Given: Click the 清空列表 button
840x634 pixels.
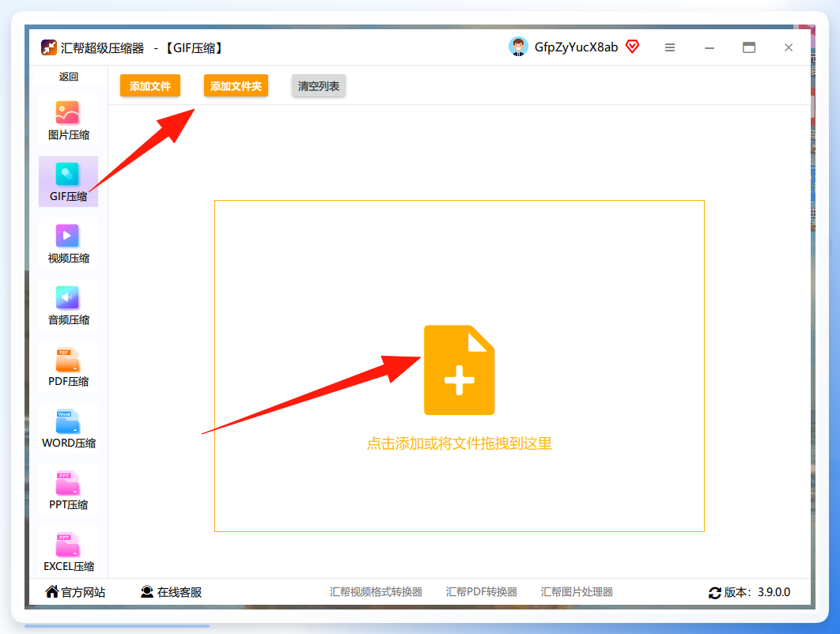Looking at the screenshot, I should (319, 85).
